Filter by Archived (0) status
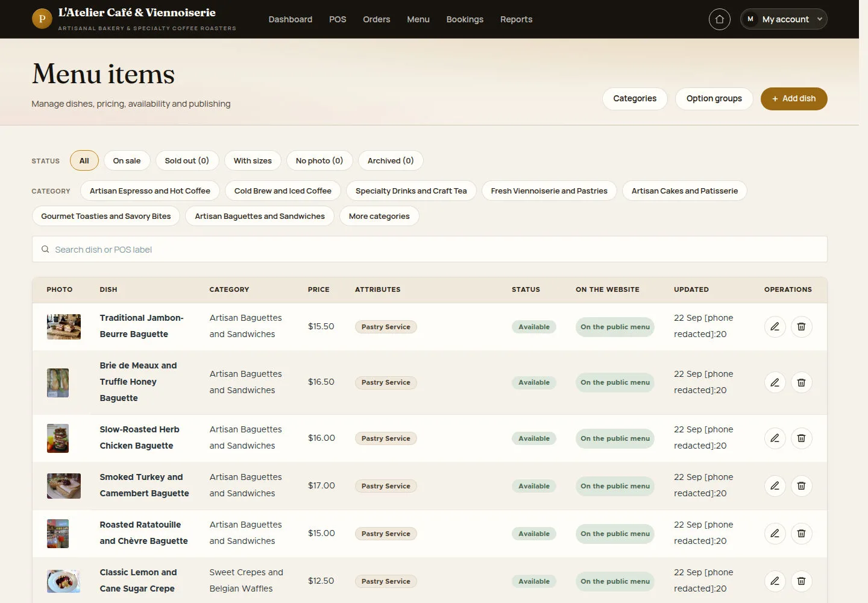Screen dimensions: 868x603 coord(391,160)
